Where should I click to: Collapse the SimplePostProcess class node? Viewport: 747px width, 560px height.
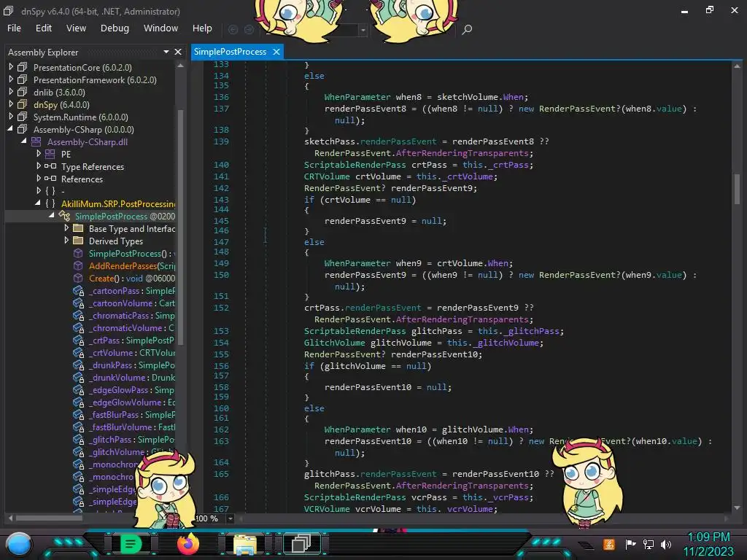(x=52, y=216)
